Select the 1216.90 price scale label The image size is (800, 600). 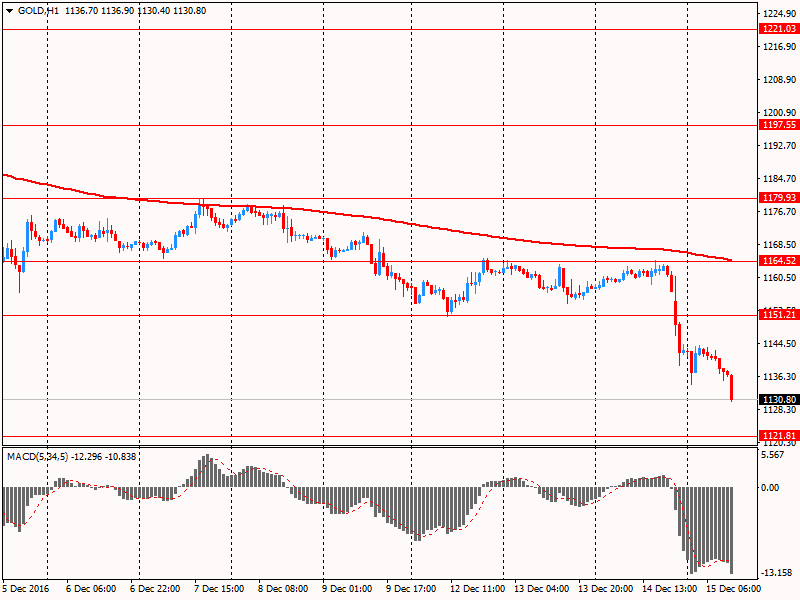click(779, 46)
